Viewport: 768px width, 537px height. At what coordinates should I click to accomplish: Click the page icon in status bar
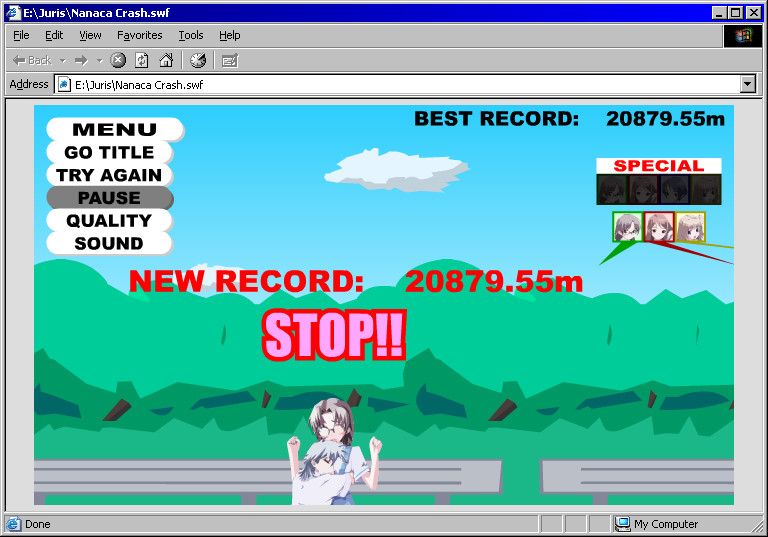coord(13,524)
